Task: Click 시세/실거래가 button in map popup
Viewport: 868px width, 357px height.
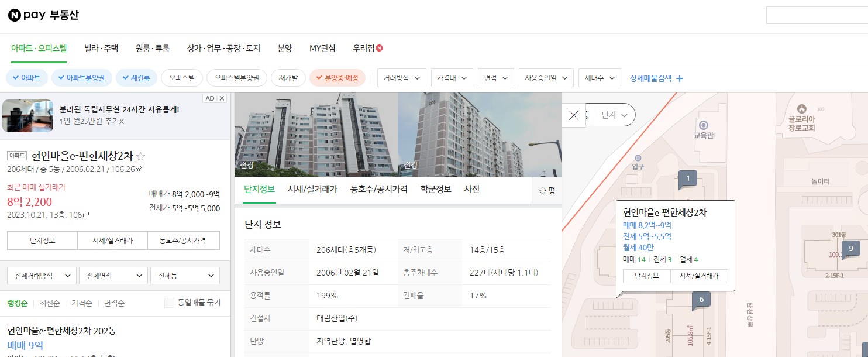Action: click(699, 276)
